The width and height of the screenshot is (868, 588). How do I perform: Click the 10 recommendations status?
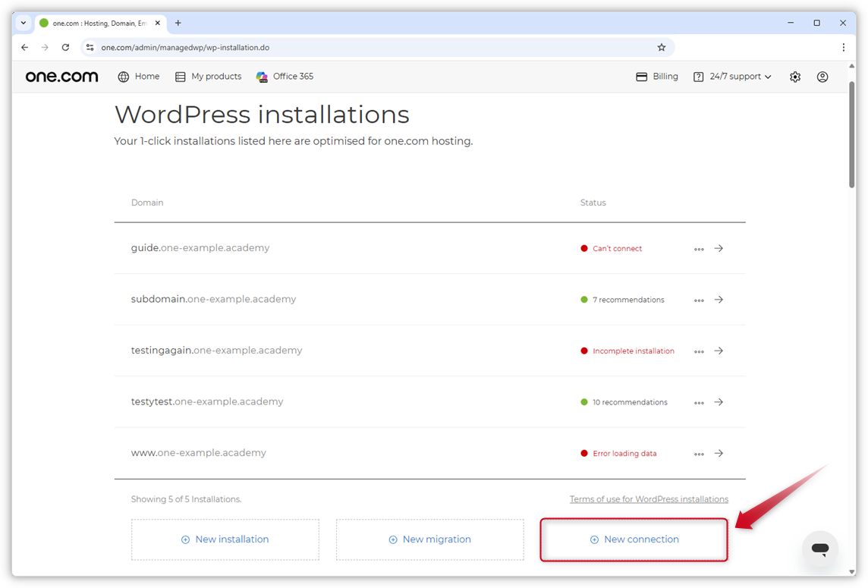tap(624, 402)
